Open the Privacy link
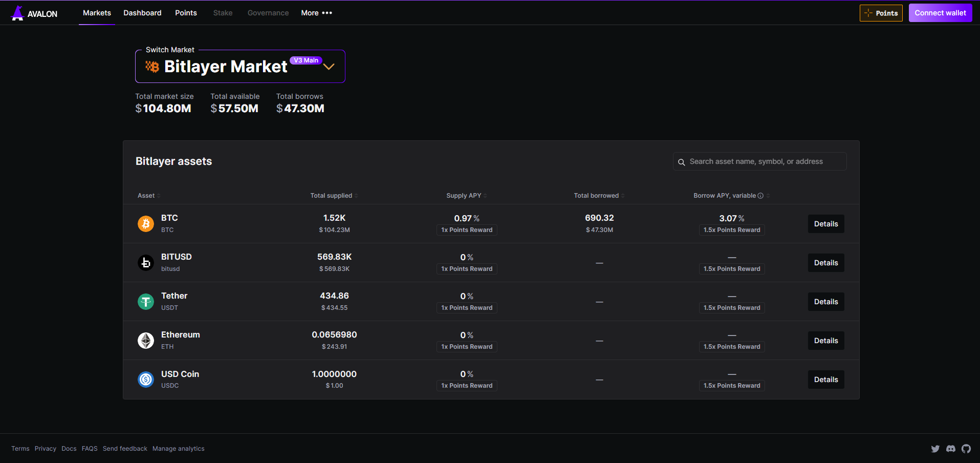Image resolution: width=980 pixels, height=463 pixels. tap(46, 449)
